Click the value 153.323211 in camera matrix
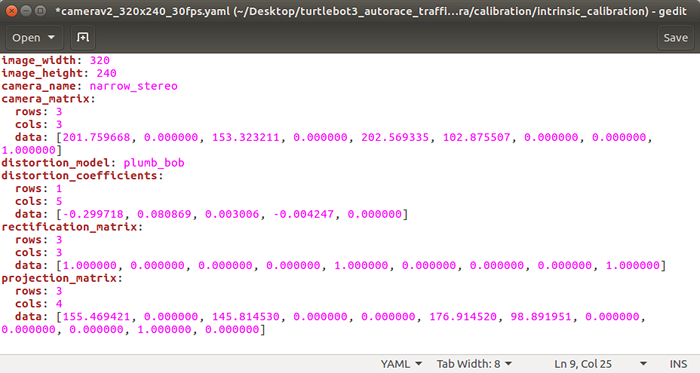The width and height of the screenshot is (700, 373). pyautogui.click(x=246, y=137)
